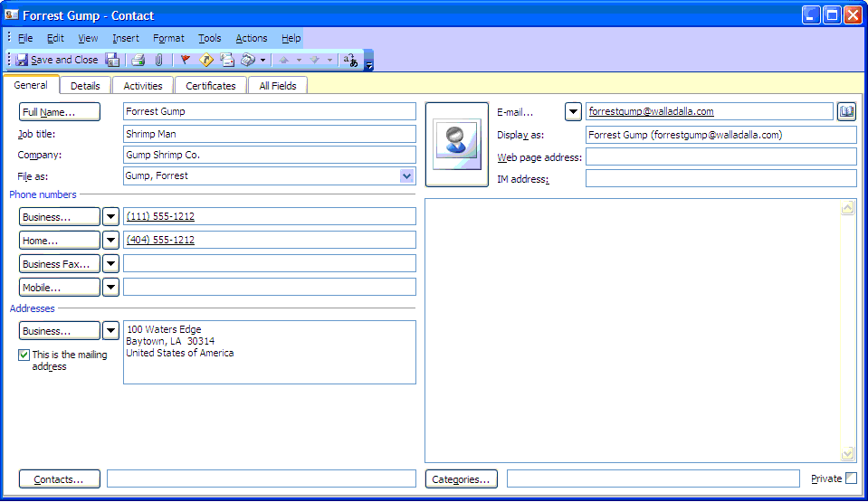Screen dimensions: 868x502
Task: Click the E-mail address field
Action: pyautogui.click(x=710, y=111)
